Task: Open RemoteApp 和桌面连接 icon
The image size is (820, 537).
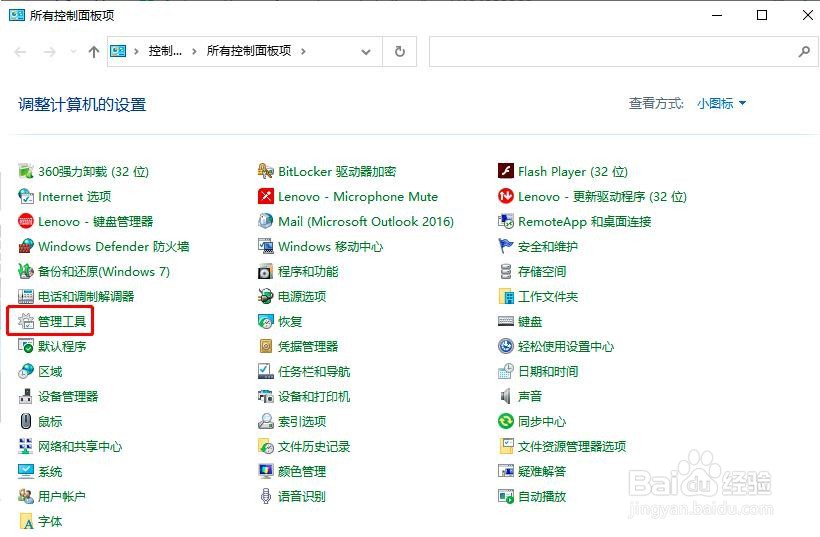Action: click(x=506, y=221)
